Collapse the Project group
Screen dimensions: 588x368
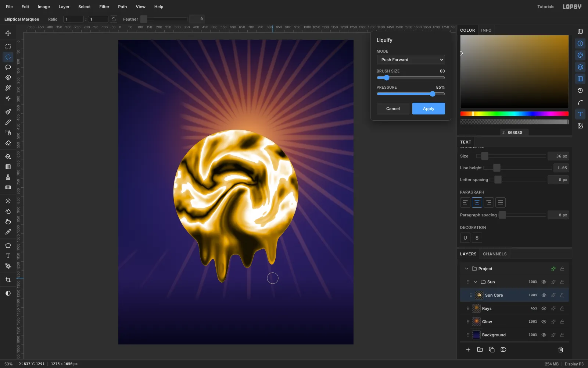467,269
